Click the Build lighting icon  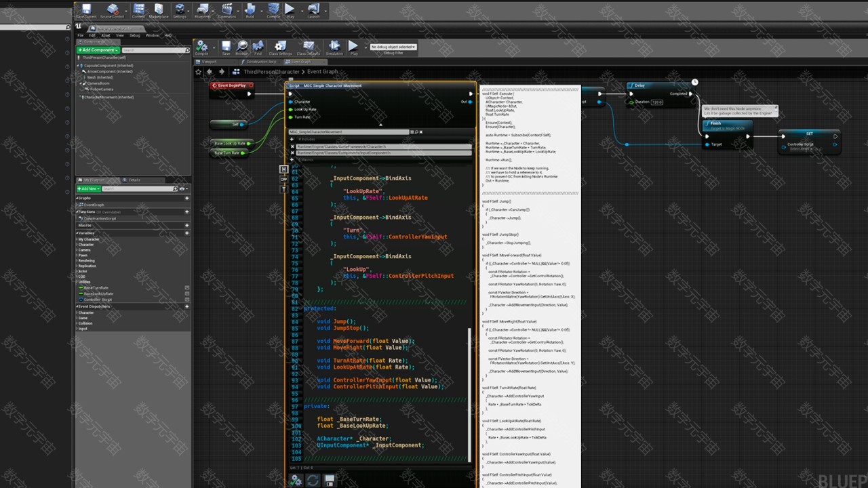tap(250, 10)
